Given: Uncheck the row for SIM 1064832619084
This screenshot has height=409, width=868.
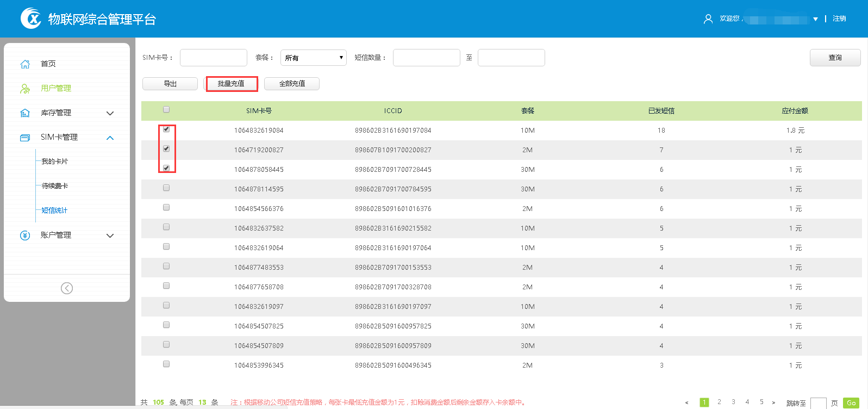Looking at the screenshot, I should [166, 129].
